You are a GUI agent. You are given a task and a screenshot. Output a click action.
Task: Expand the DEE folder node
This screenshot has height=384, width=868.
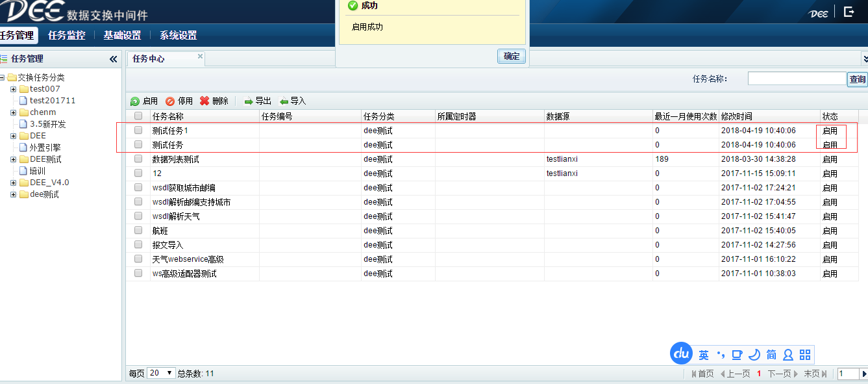(13, 136)
